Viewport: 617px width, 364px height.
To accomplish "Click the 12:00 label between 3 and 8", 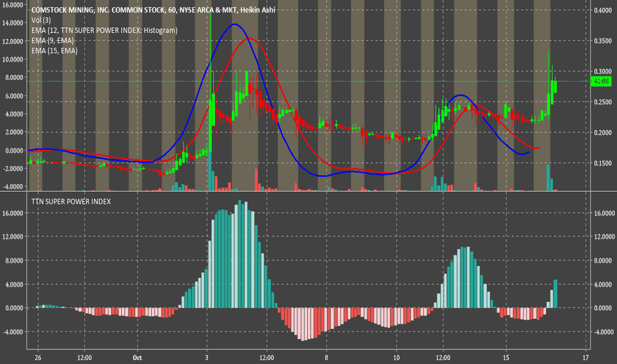I will 266,357.
